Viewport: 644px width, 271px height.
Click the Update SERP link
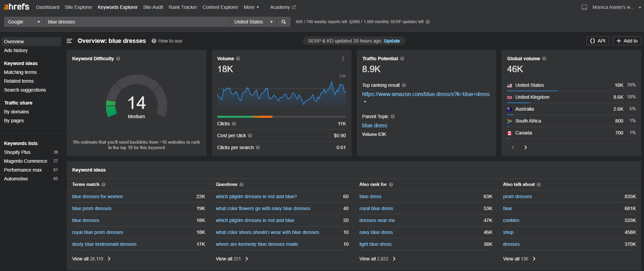pyautogui.click(x=392, y=41)
